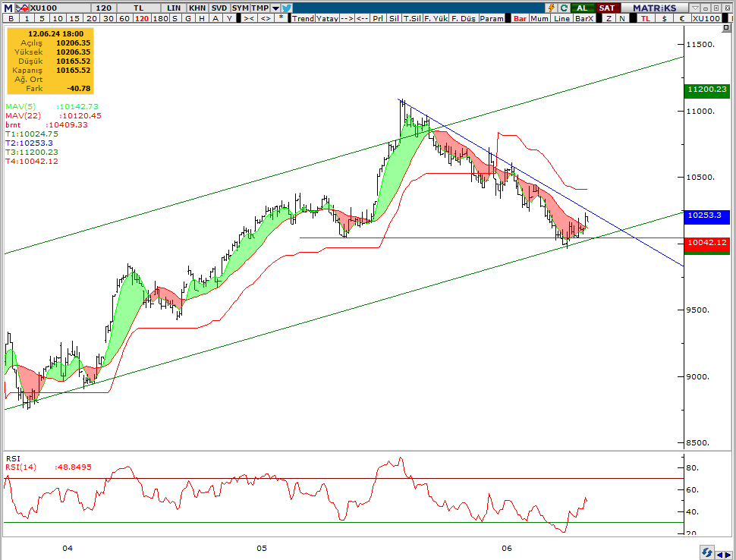
Task: Click the expand <> zoom button
Action: (266, 18)
